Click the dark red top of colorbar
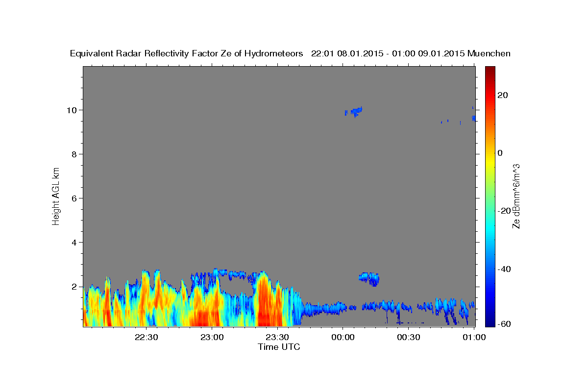 tap(490, 71)
